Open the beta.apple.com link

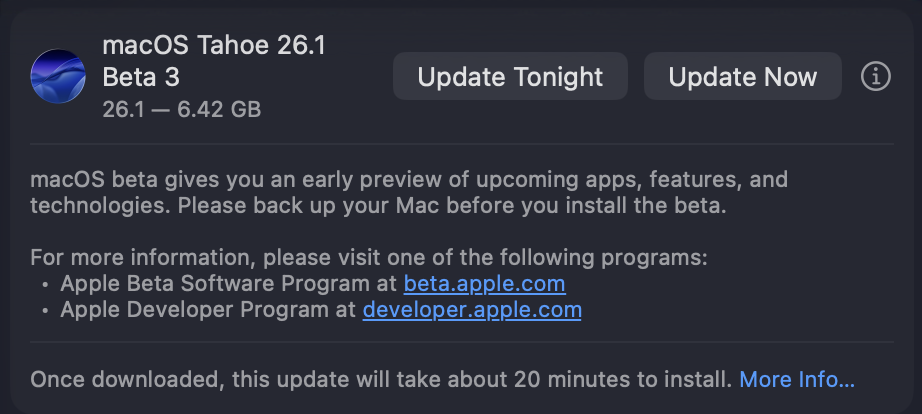point(484,284)
